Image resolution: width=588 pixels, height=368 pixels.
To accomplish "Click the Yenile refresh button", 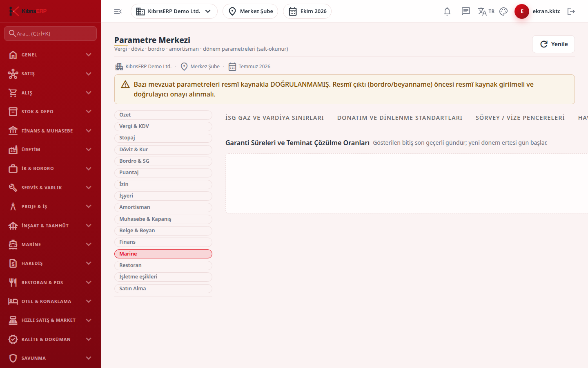I will [x=553, y=44].
